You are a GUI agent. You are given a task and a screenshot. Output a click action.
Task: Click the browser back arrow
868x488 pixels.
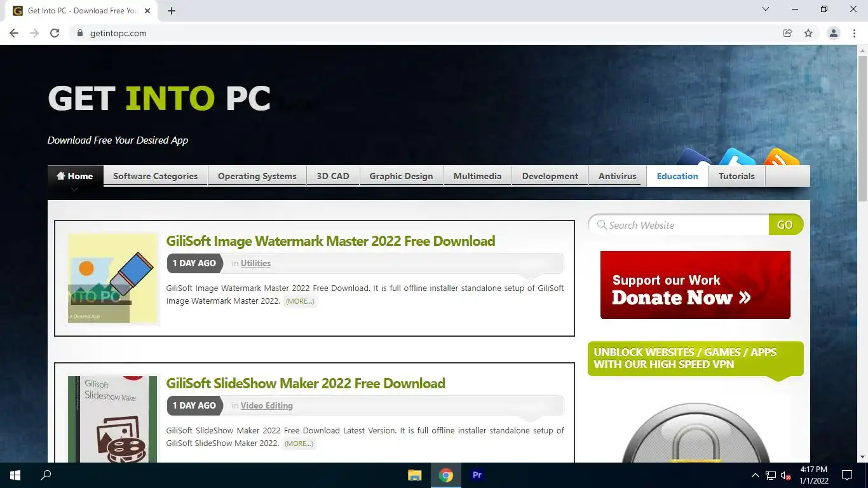click(x=14, y=33)
